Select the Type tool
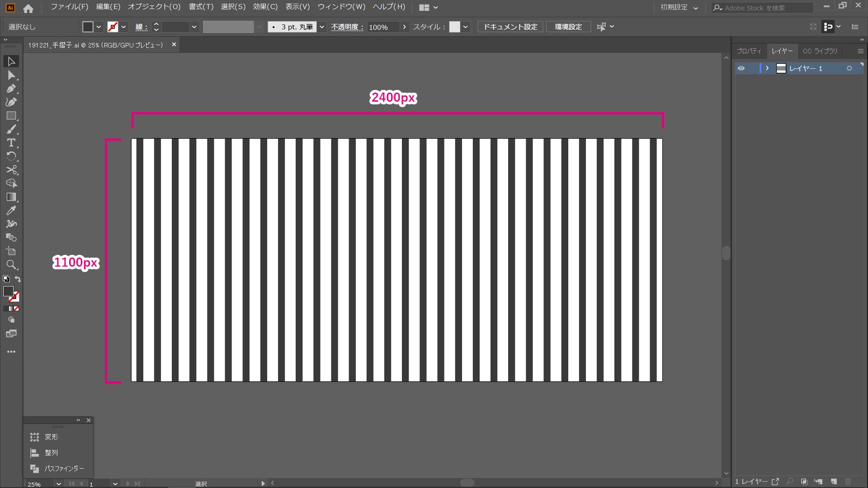Image resolution: width=868 pixels, height=488 pixels. [11, 143]
